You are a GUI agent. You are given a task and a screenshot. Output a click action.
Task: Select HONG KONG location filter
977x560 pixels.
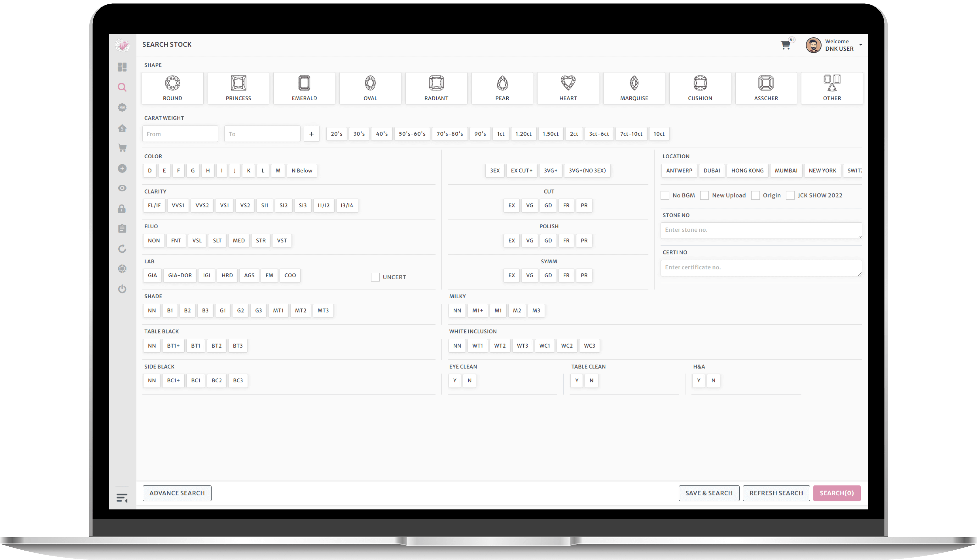[x=747, y=170]
